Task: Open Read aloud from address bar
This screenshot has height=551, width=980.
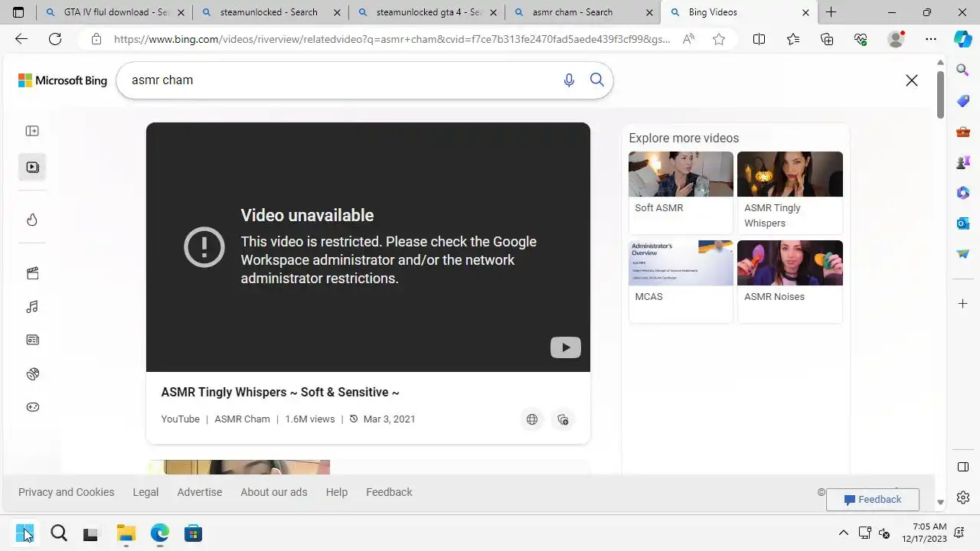Action: [x=688, y=39]
